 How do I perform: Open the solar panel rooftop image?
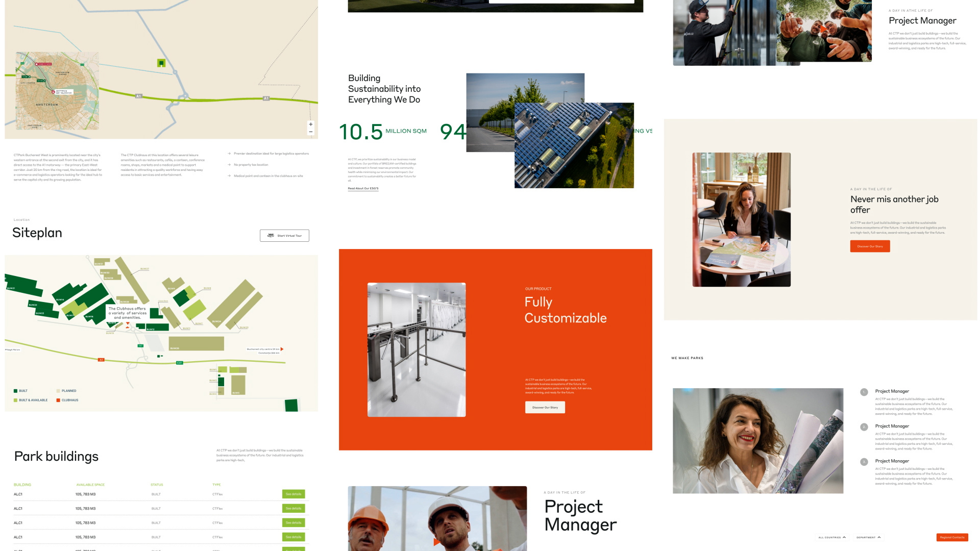point(574,145)
